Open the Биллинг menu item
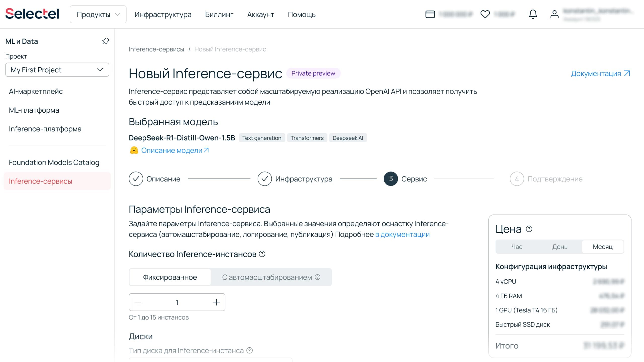 tap(219, 14)
